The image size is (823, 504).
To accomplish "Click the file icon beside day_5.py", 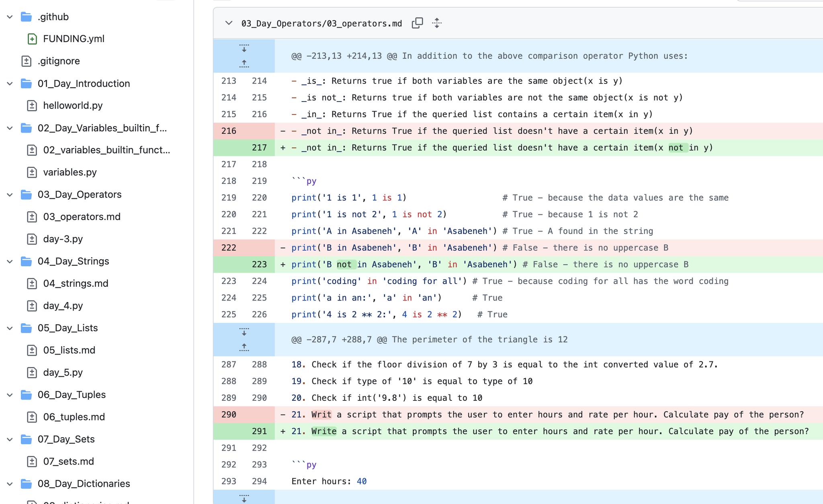I will [x=32, y=372].
